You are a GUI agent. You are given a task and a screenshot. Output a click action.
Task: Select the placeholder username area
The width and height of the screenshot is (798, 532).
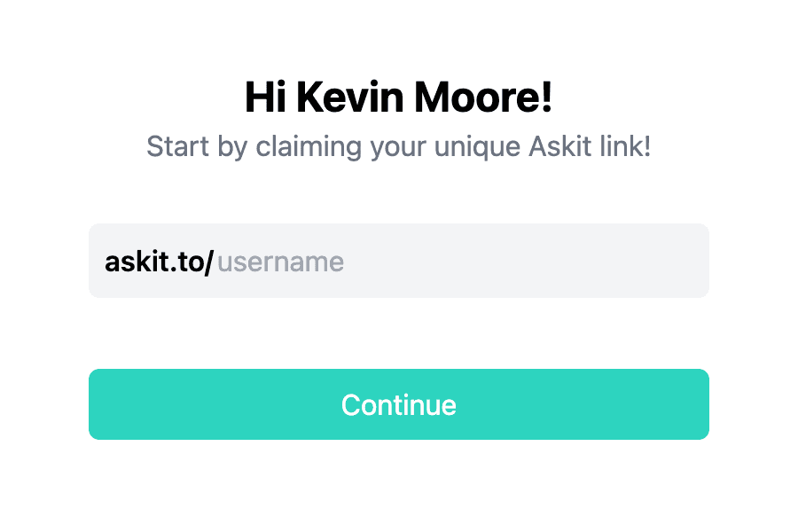pyautogui.click(x=279, y=261)
